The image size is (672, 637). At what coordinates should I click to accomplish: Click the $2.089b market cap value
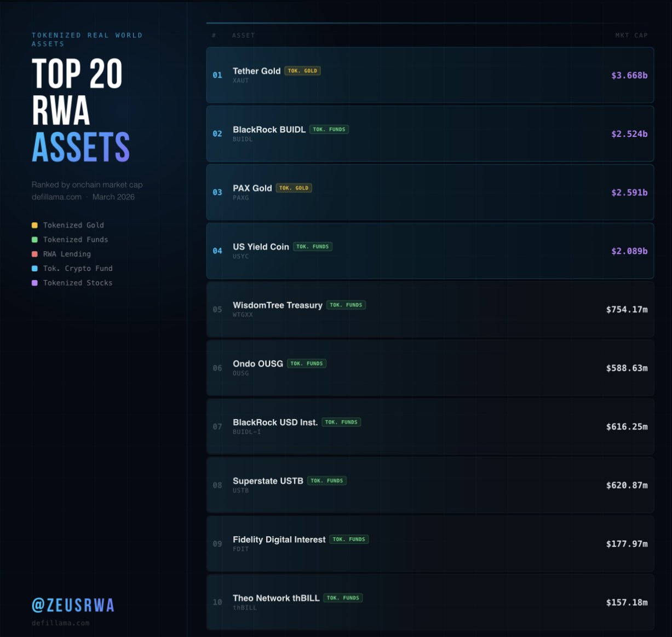coord(629,251)
